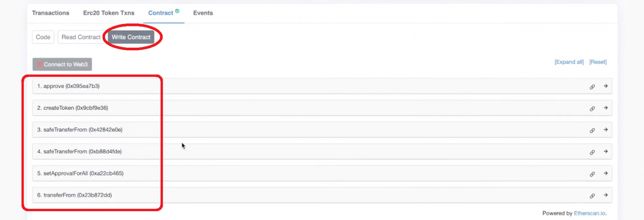Copy permalink icon for createToken function

[592, 109]
